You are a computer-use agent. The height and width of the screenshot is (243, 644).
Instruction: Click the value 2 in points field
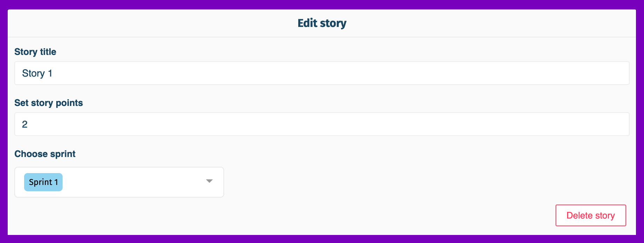tap(25, 124)
